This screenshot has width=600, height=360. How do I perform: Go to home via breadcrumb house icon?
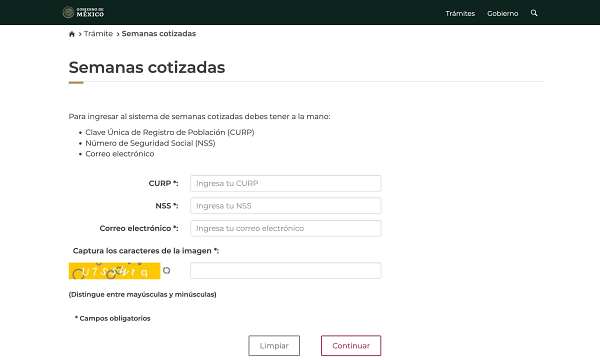(72, 34)
